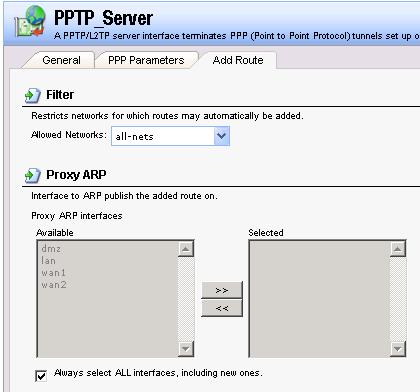Switch to the General tab

coord(61,60)
